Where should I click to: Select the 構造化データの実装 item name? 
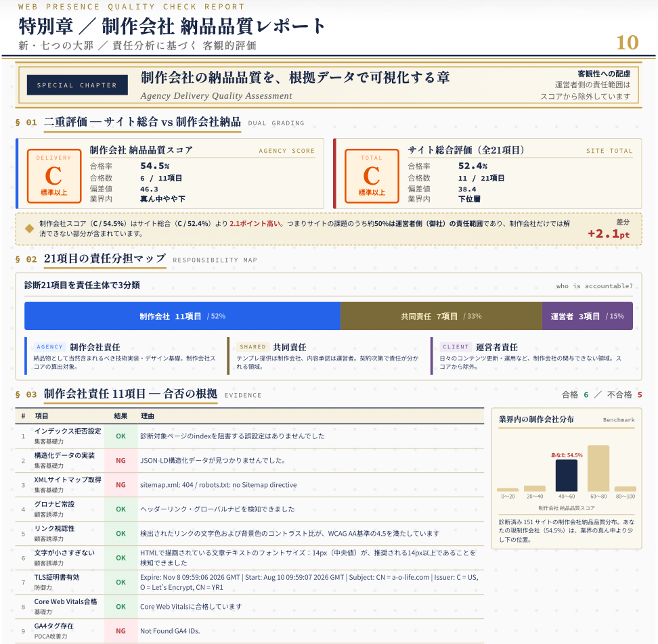point(64,455)
